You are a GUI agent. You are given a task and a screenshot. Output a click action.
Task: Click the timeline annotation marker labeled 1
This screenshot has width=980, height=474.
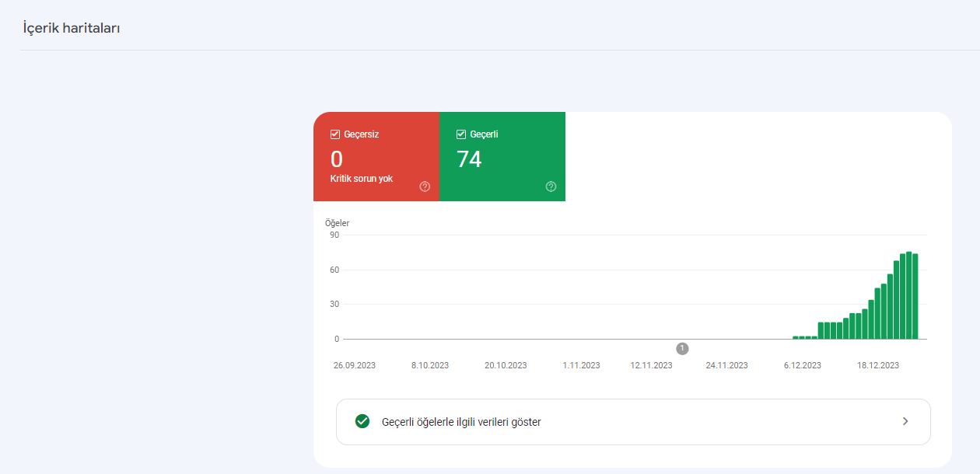pyautogui.click(x=682, y=349)
